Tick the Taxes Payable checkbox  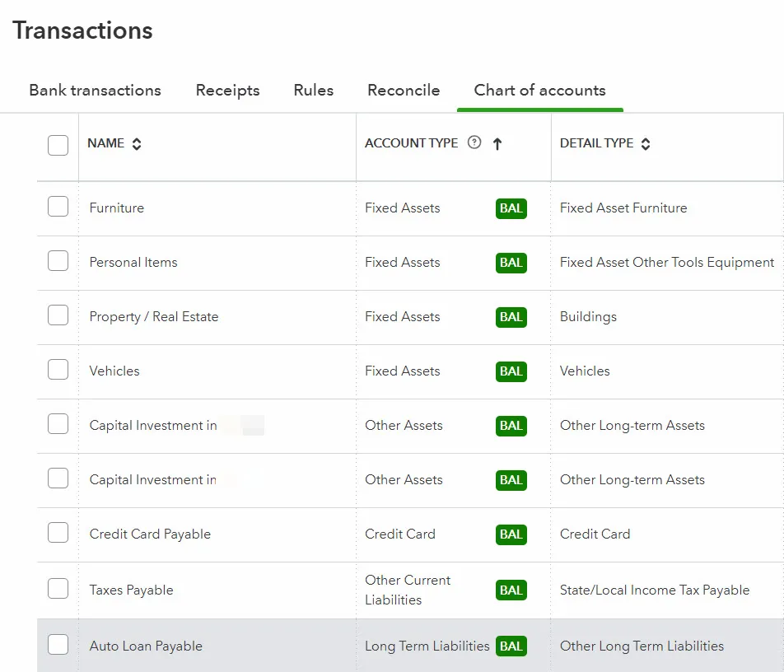point(58,589)
